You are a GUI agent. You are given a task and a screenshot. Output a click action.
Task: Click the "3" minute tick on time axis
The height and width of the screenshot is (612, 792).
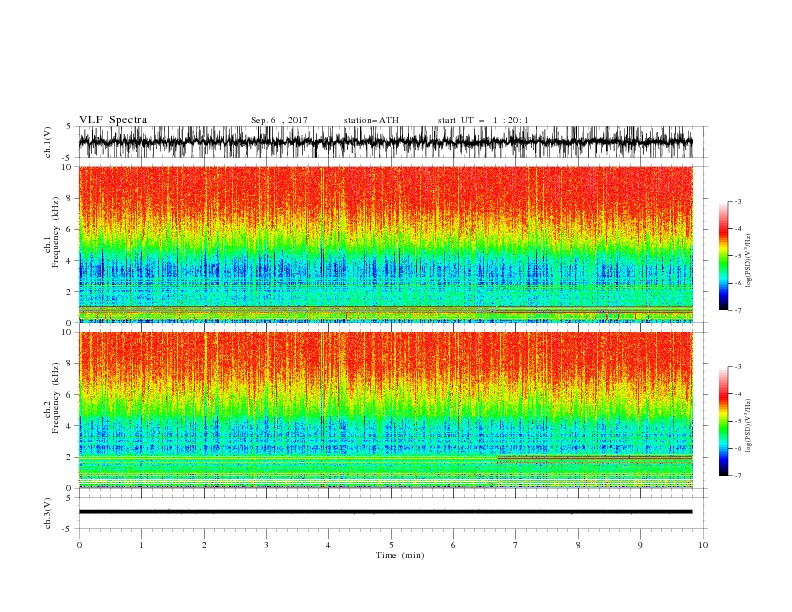point(266,545)
